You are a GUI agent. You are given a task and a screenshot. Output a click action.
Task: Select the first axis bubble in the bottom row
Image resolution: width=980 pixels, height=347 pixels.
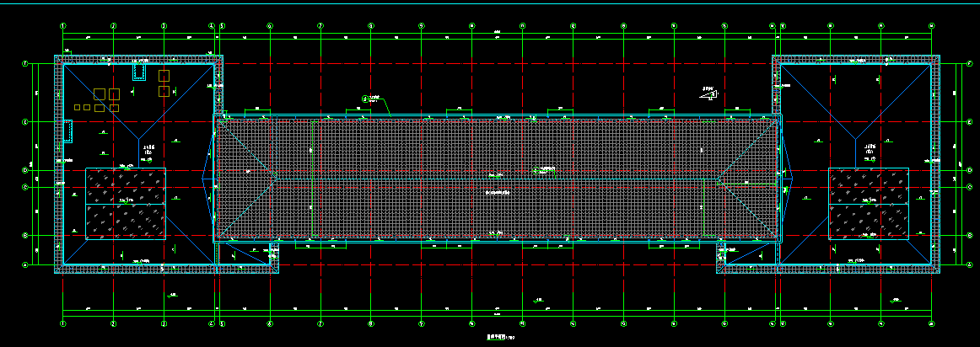tap(63, 323)
